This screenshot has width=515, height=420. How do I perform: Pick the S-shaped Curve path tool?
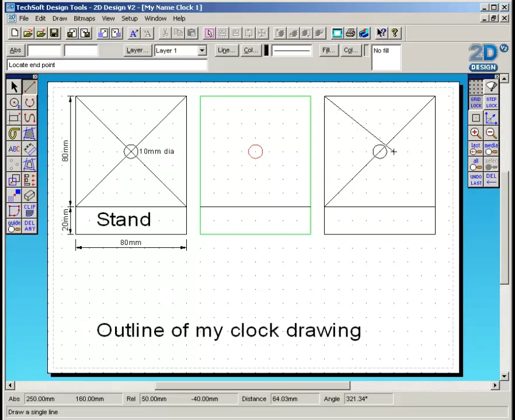[x=30, y=118]
